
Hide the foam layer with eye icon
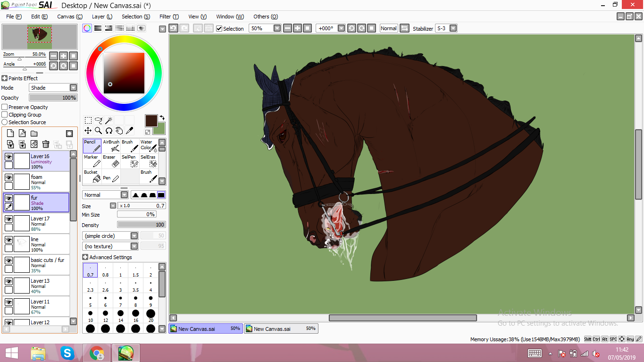click(x=8, y=177)
